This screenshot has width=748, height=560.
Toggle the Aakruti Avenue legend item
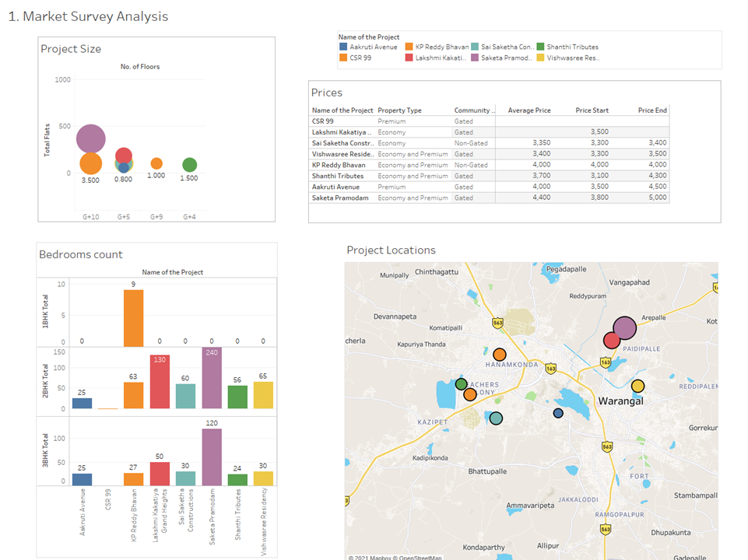click(x=374, y=46)
